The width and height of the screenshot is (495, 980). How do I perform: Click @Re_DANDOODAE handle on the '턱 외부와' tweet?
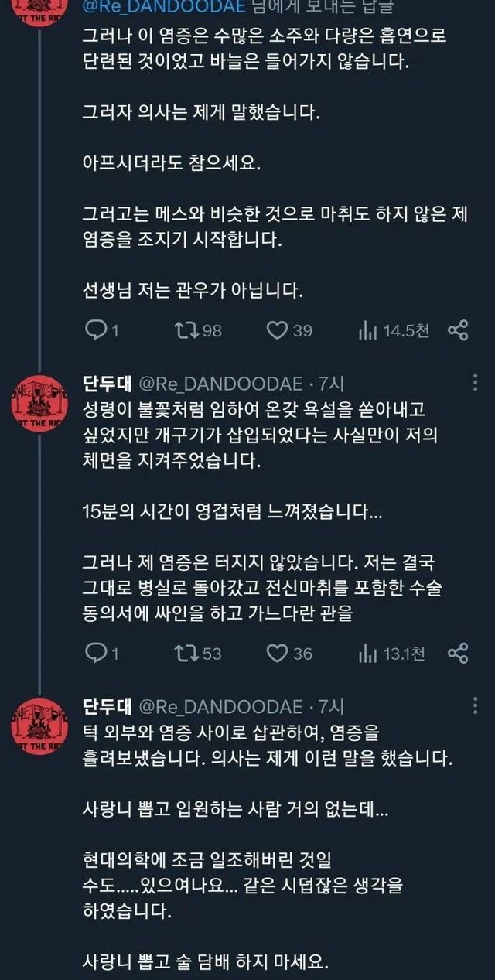(x=220, y=705)
